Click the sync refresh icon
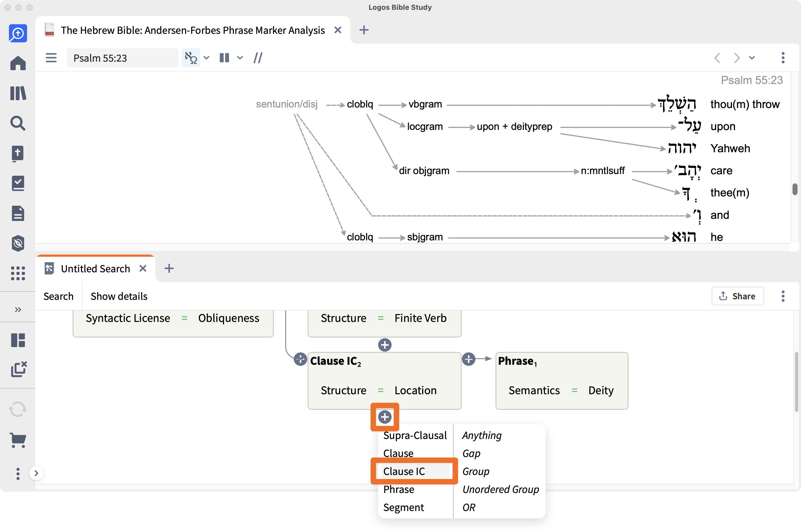This screenshot has height=532, width=801. (18, 410)
